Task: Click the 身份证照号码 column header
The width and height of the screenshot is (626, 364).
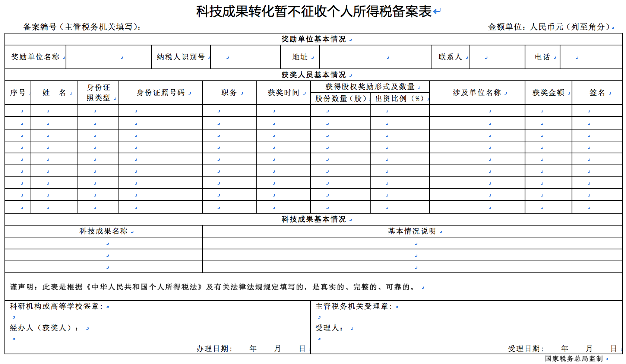Action: click(161, 93)
